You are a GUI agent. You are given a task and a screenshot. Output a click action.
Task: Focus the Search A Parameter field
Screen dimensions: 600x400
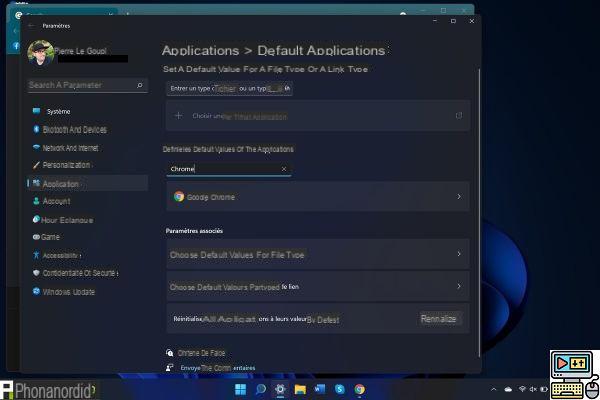tap(88, 85)
